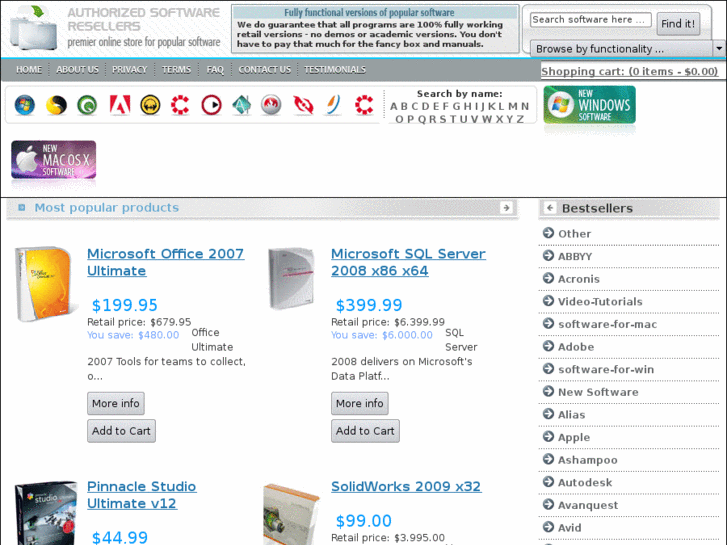Open the TESTIMONIALS menu item
727x545 pixels.
coord(335,70)
